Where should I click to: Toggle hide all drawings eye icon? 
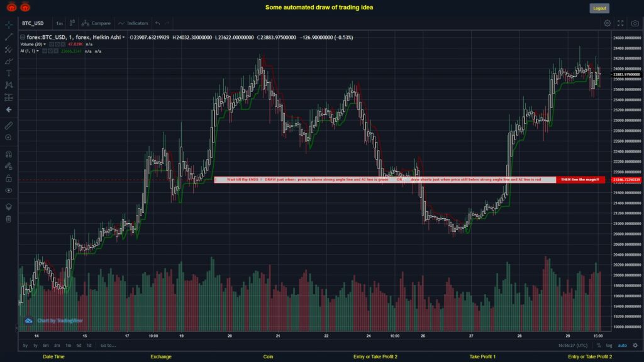coord(9,190)
